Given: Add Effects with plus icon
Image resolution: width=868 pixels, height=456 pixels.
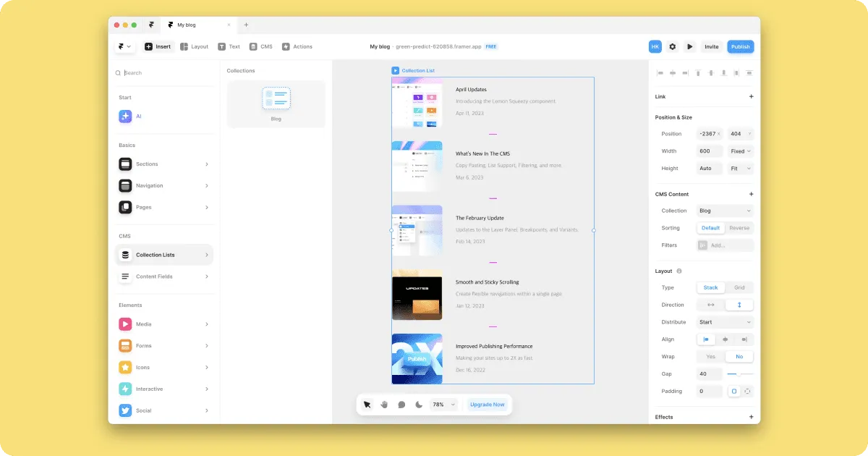Looking at the screenshot, I should coord(751,417).
